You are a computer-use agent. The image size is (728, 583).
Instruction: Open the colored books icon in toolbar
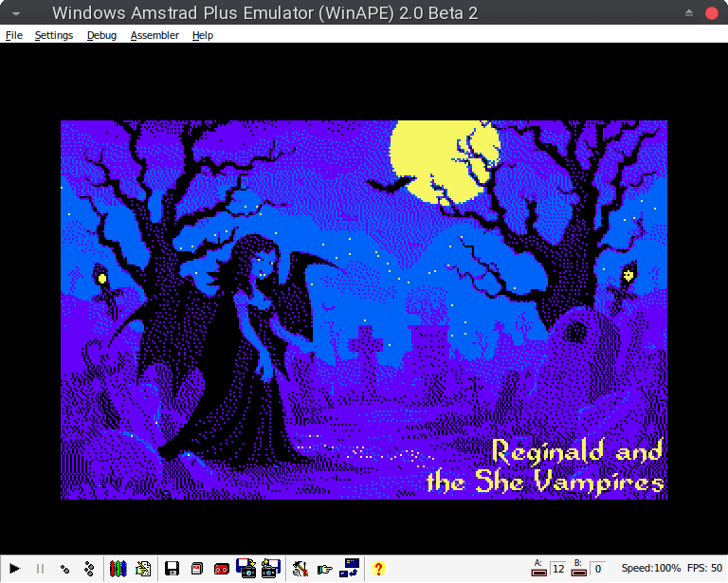118,569
